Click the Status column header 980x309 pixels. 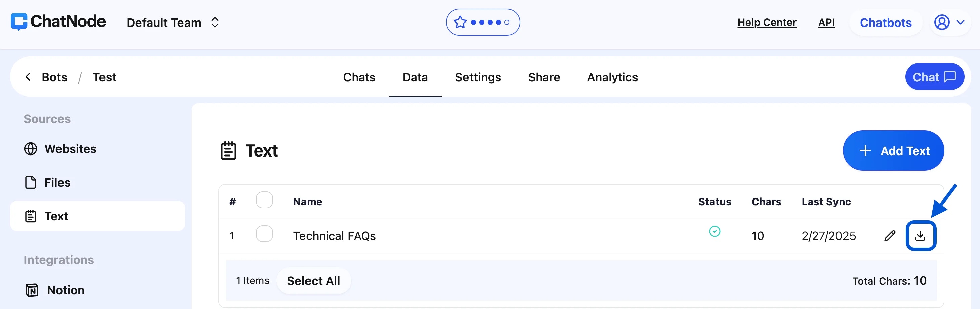tap(714, 202)
